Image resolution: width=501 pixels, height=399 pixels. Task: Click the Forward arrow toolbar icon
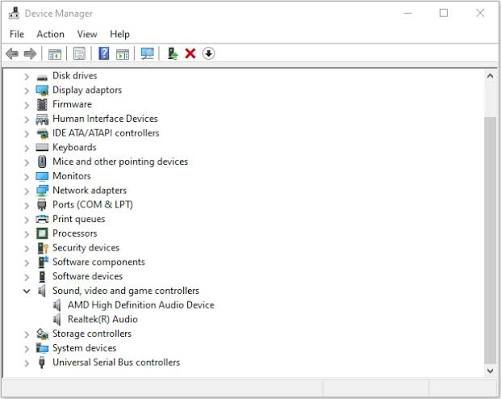click(x=30, y=53)
